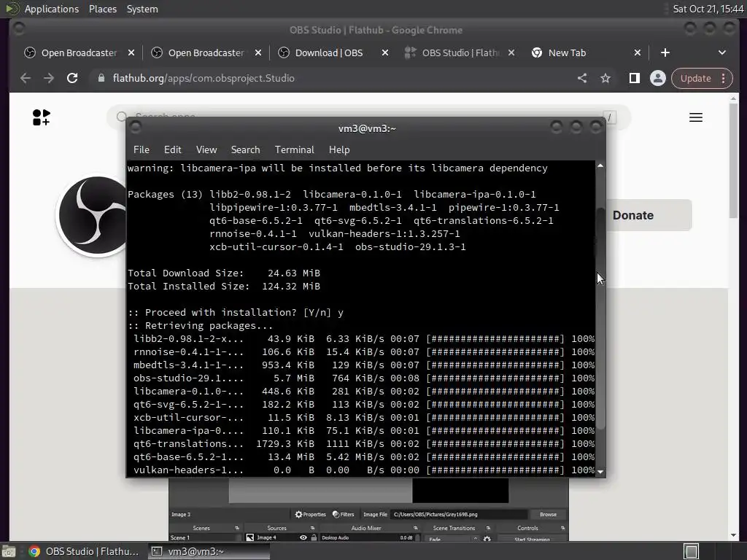Click the flathub.org address bar URL
The width and height of the screenshot is (747, 560).
204,78
